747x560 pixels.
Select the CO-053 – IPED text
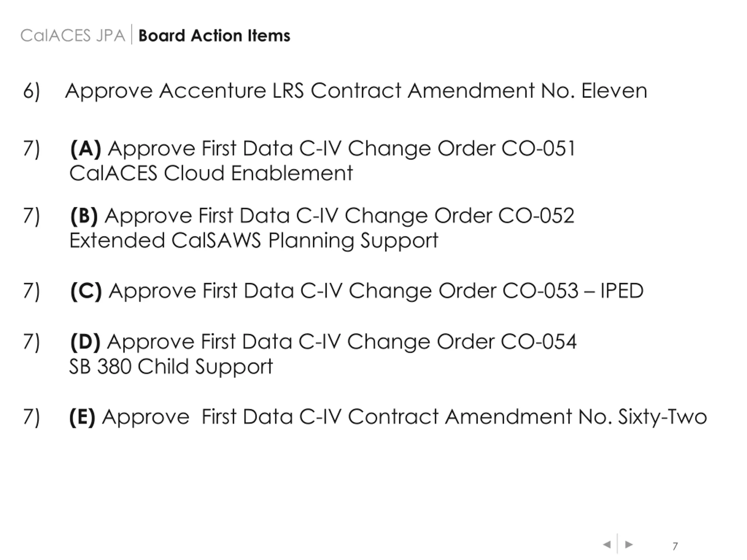[x=573, y=290]
